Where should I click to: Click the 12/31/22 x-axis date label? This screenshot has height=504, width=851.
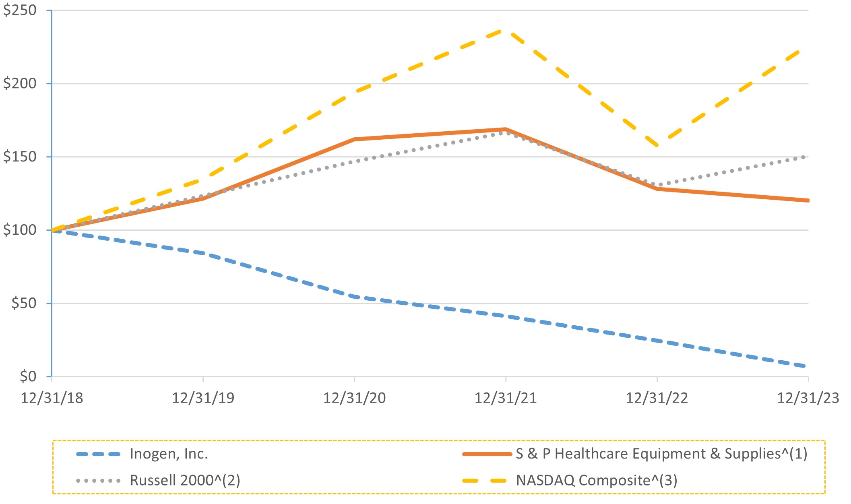(657, 398)
